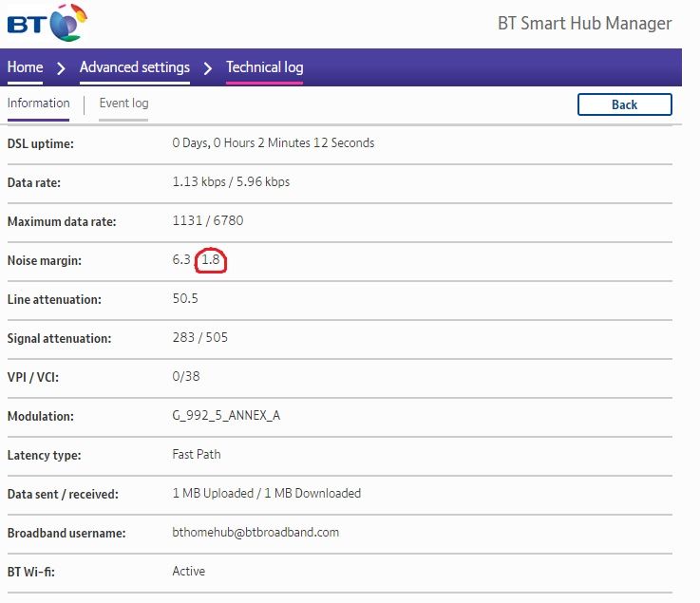Click the Modulation label

40,416
